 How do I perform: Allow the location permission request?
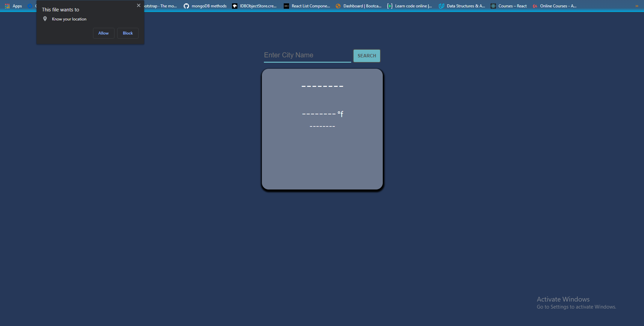[x=103, y=33]
